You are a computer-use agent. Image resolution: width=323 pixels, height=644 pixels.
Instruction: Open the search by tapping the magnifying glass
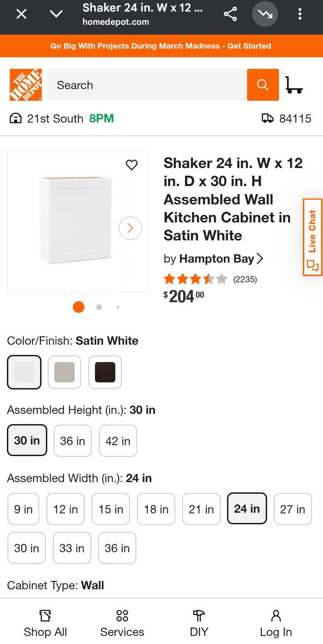262,85
